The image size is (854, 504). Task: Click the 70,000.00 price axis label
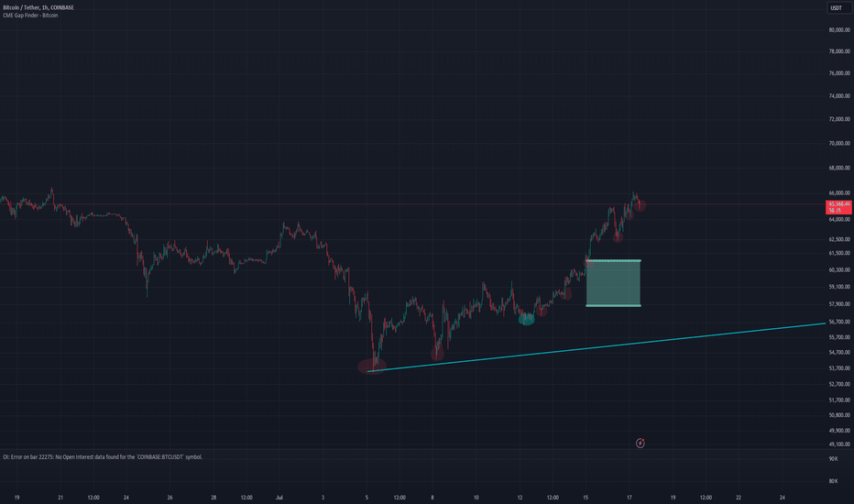point(839,143)
